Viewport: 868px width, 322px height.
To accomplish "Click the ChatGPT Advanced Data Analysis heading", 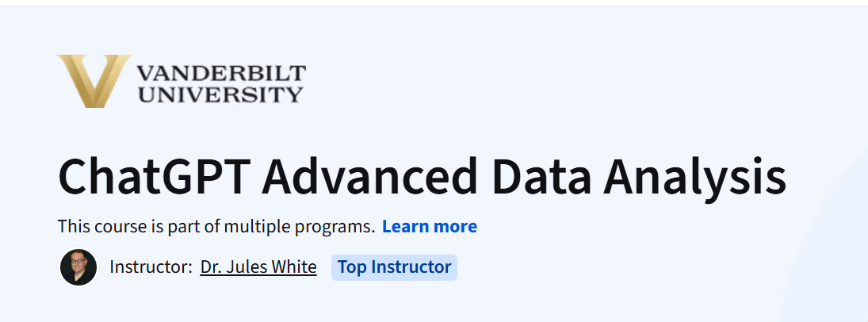I will [422, 176].
